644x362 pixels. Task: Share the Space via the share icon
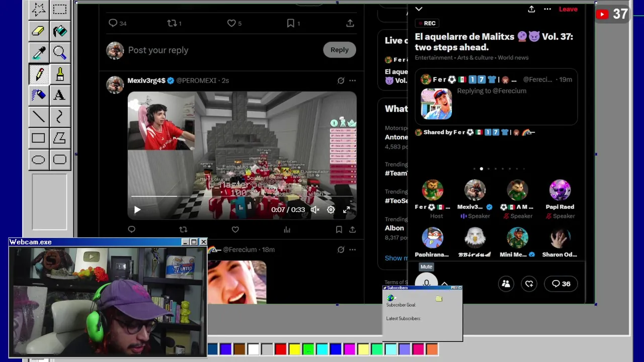(x=531, y=9)
